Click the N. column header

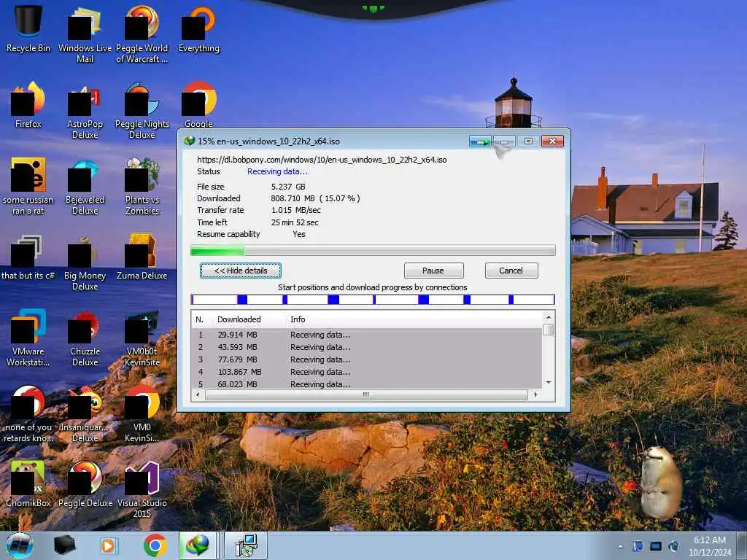(x=200, y=319)
